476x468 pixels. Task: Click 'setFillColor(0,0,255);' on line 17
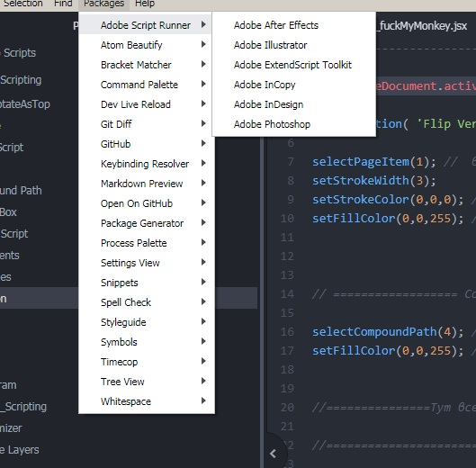point(388,351)
